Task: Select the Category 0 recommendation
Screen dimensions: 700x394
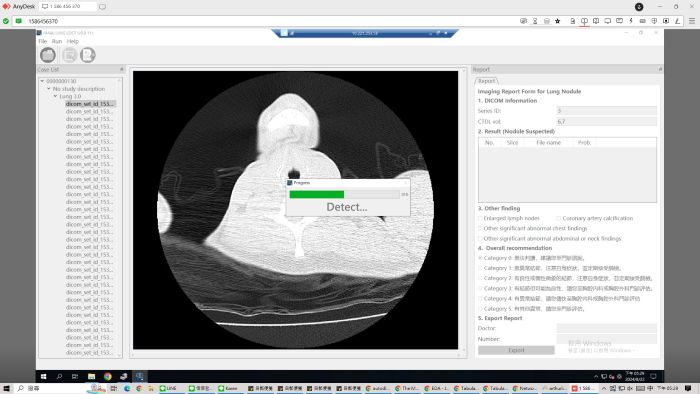Action: (481, 258)
